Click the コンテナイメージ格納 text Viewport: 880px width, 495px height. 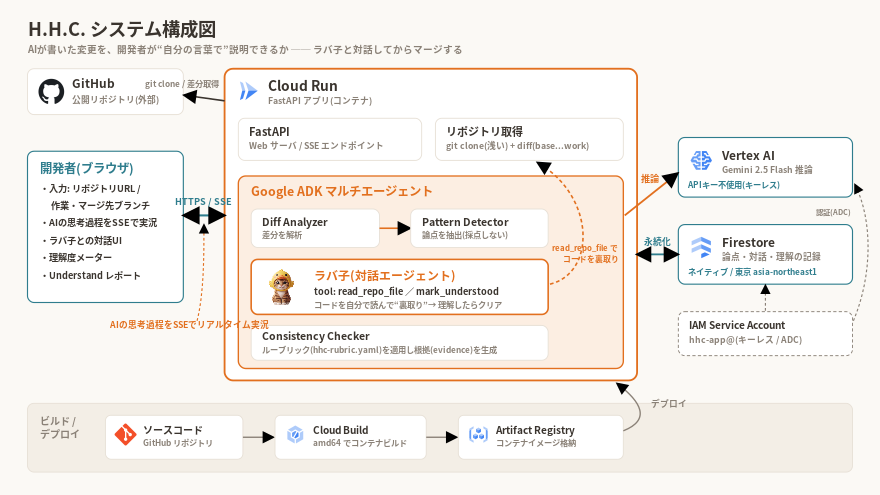(x=536, y=443)
